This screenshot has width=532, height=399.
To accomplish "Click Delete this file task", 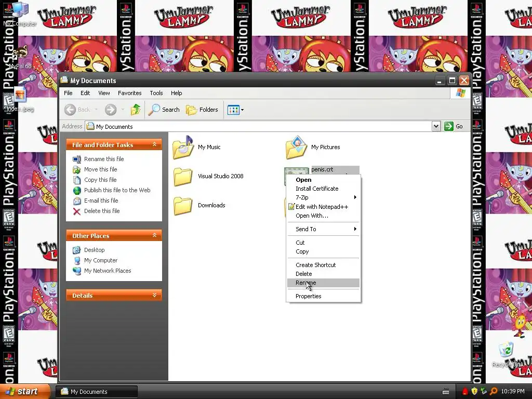I will tap(102, 211).
